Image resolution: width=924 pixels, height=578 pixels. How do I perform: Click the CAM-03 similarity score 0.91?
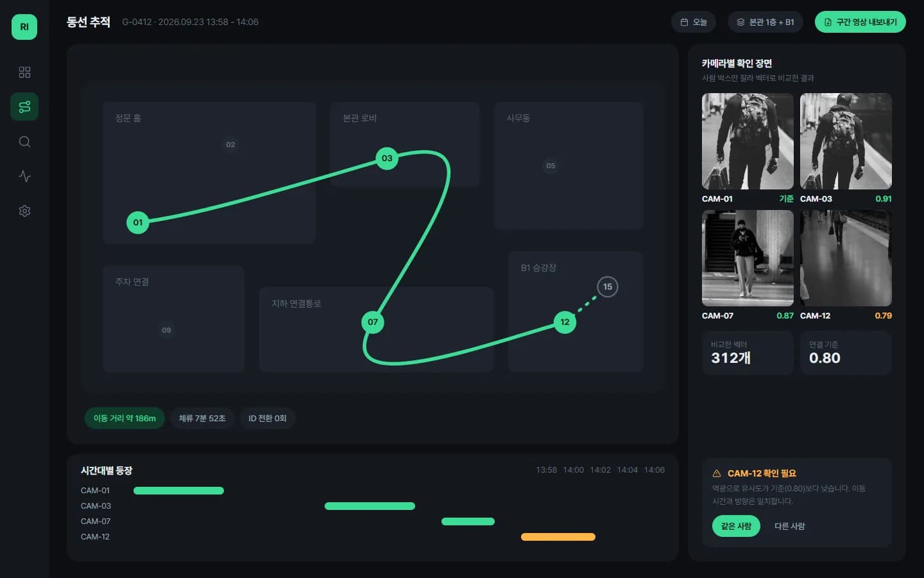pos(884,198)
